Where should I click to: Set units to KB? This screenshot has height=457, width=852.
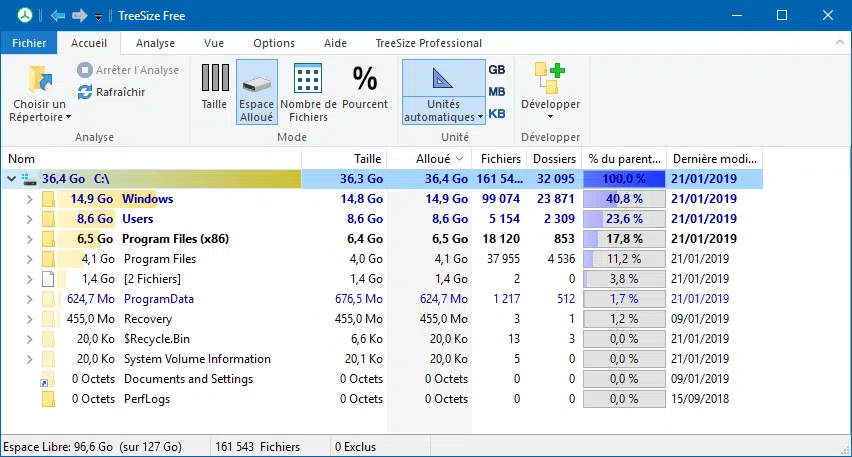(497, 114)
